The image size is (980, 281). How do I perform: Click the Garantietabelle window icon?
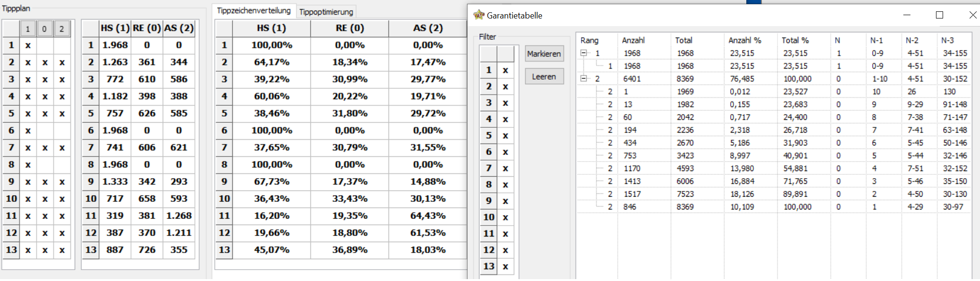(x=479, y=15)
